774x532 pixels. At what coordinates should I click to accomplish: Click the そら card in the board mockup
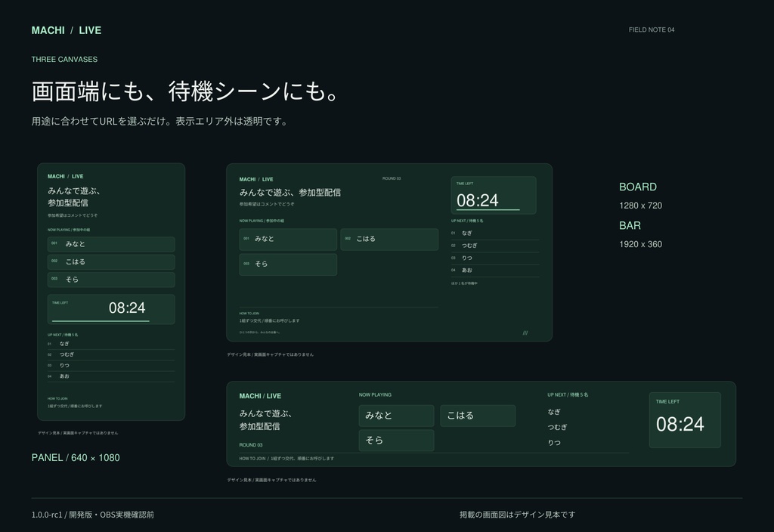[x=288, y=264]
